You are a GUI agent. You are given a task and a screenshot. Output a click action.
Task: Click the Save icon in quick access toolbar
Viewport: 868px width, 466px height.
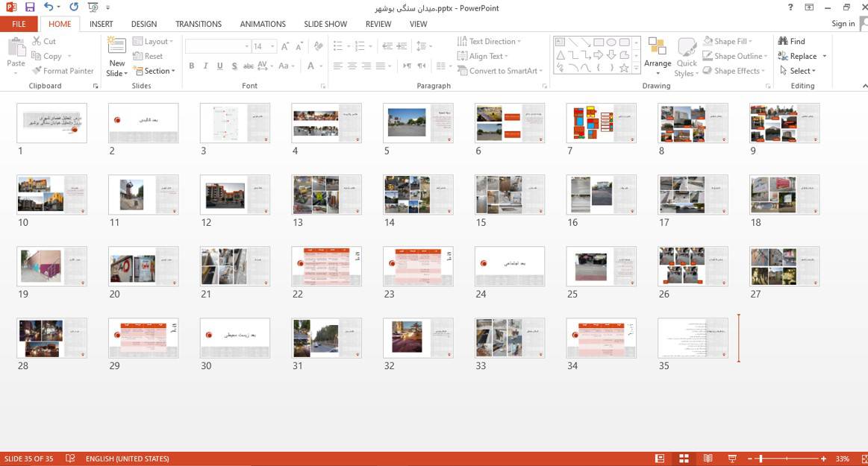tap(30, 7)
